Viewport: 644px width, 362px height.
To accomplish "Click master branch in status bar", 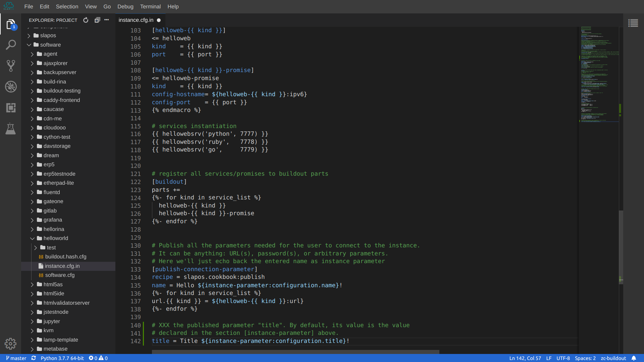I will pos(16,358).
